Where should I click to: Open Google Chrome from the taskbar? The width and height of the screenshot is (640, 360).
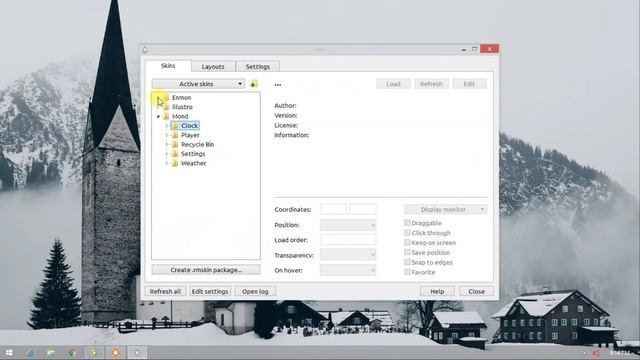(72, 353)
